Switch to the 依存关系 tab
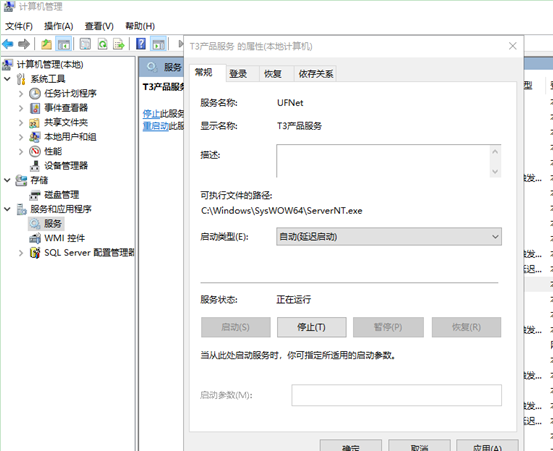Image resolution: width=553 pixels, height=451 pixels. 316,74
